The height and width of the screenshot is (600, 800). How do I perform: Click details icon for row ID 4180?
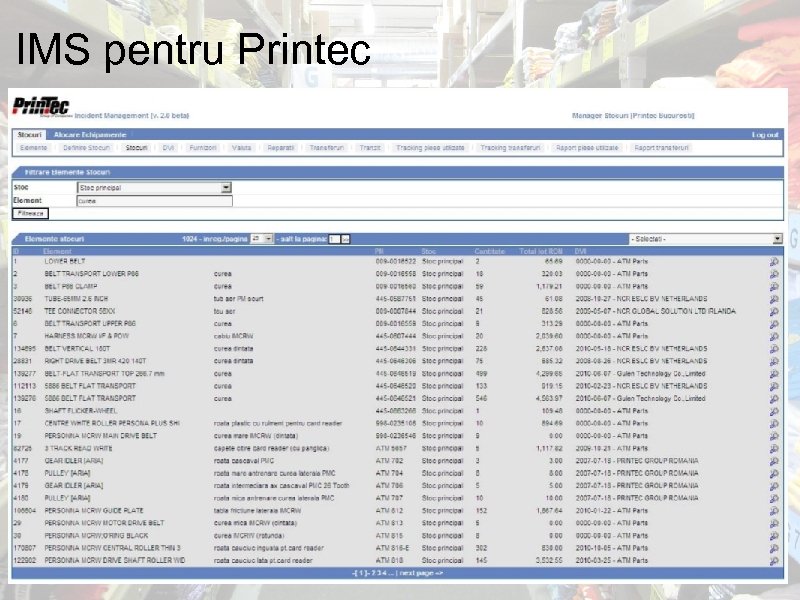pos(774,499)
